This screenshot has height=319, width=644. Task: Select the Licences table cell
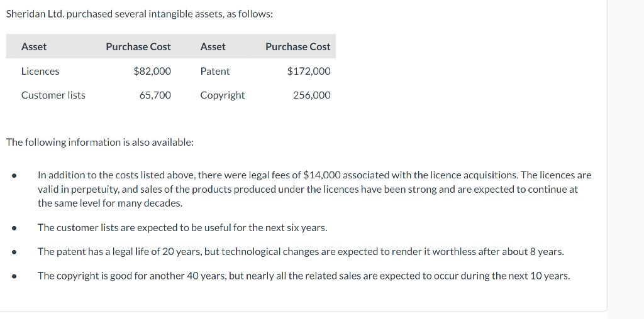(x=40, y=71)
